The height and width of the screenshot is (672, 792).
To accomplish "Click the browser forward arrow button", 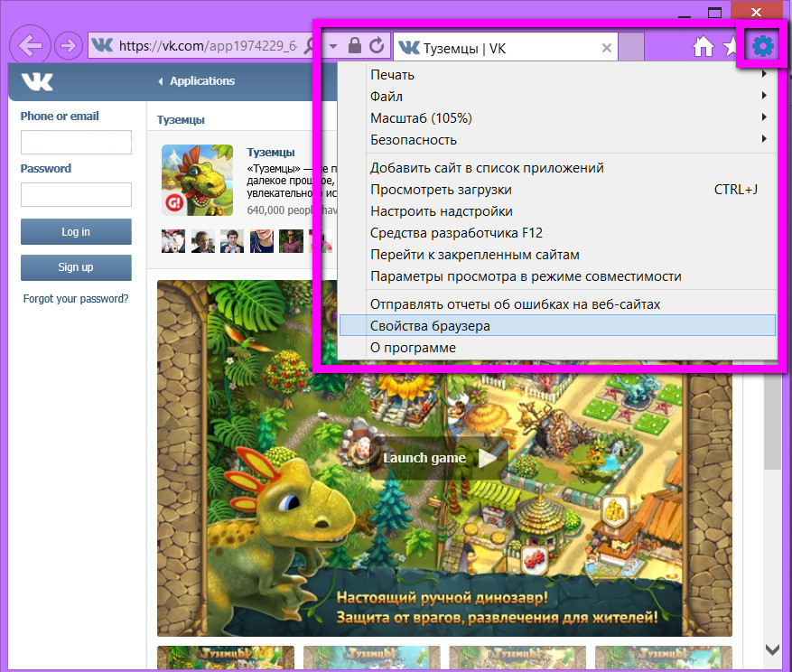I will (x=69, y=46).
